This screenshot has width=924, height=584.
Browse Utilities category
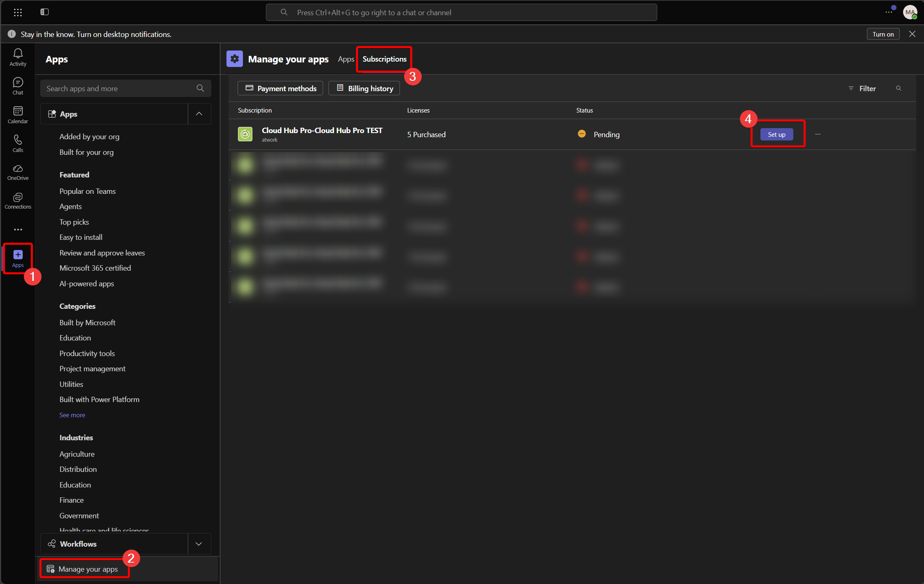[71, 384]
